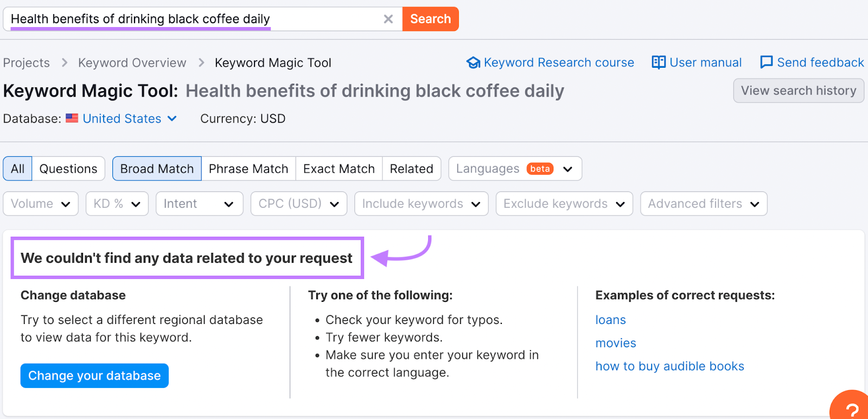This screenshot has height=419, width=868.
Task: Select the Try fewer keywords text
Action: point(384,338)
